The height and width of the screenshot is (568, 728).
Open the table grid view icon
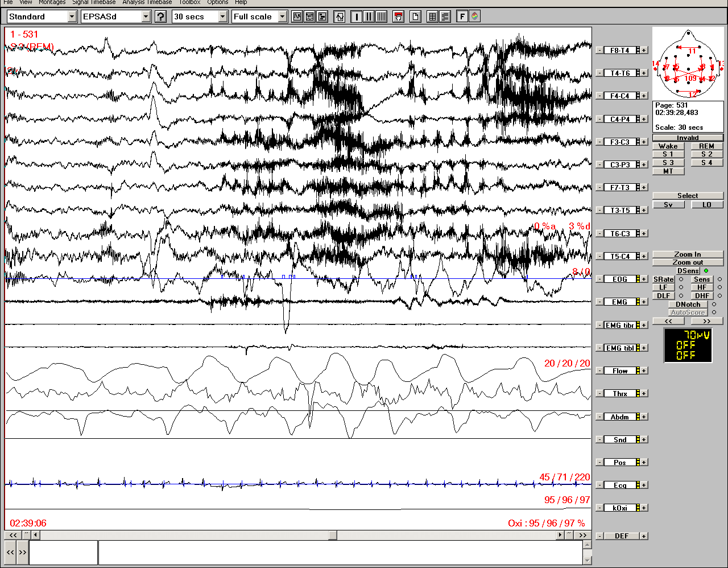(x=432, y=17)
